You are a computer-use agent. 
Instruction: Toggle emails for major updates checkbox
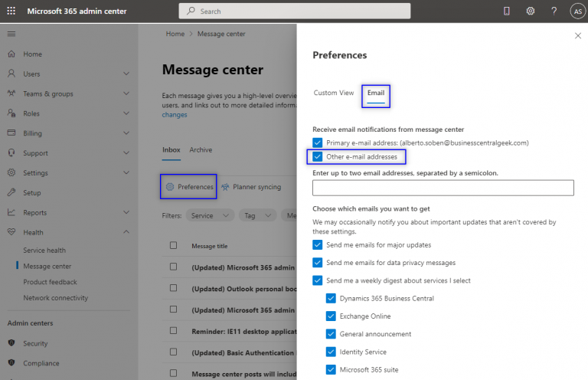click(317, 245)
